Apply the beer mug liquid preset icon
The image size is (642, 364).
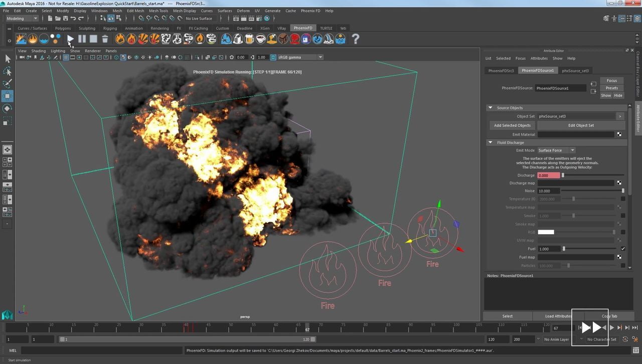point(249,39)
